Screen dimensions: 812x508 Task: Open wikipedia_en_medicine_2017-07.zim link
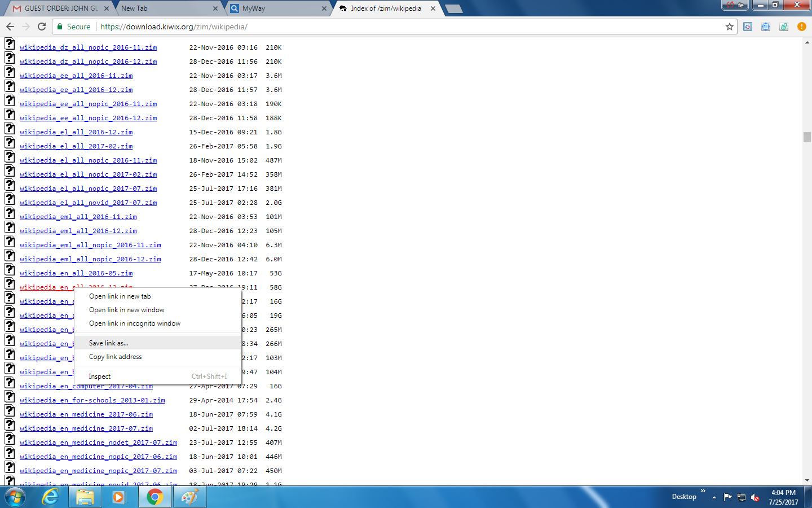pos(86,428)
